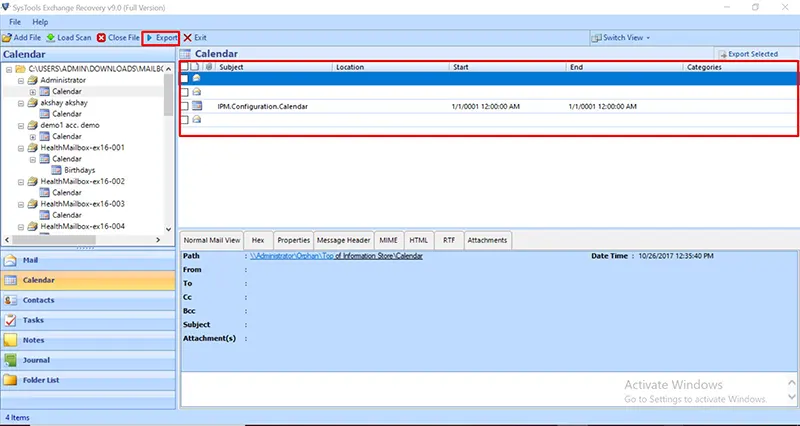Open the Contacts section in navigation pane
This screenshot has height=426, width=800.
point(88,300)
